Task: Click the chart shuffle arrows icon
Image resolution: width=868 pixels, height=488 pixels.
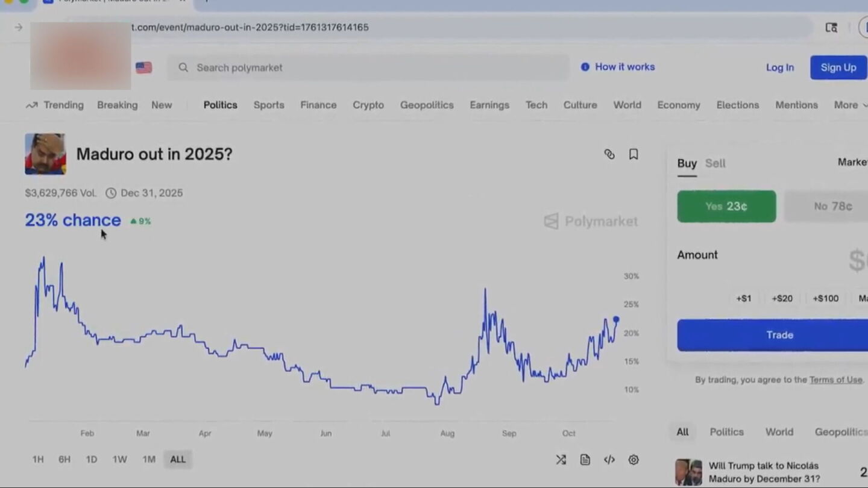Action: tap(561, 460)
